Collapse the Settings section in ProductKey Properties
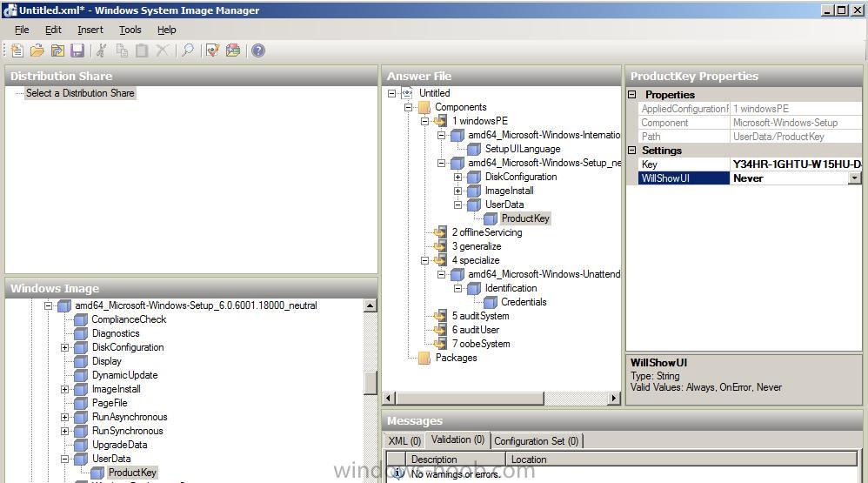This screenshot has height=483, width=868. (x=632, y=150)
